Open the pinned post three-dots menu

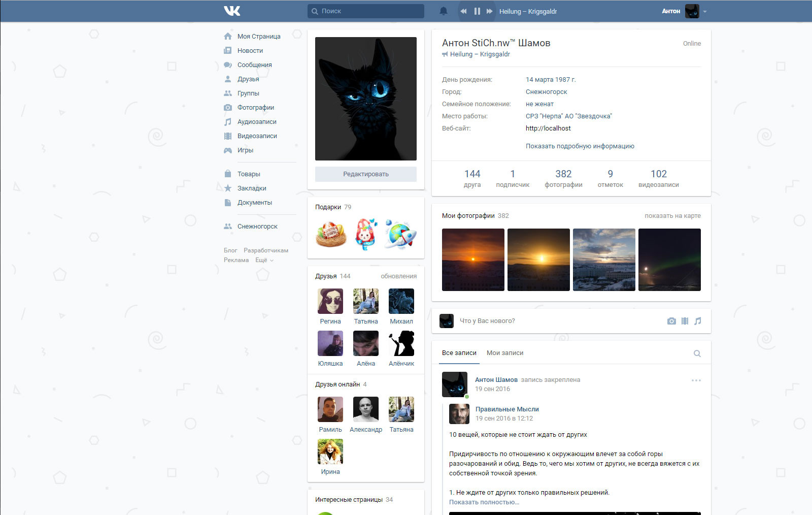696,380
